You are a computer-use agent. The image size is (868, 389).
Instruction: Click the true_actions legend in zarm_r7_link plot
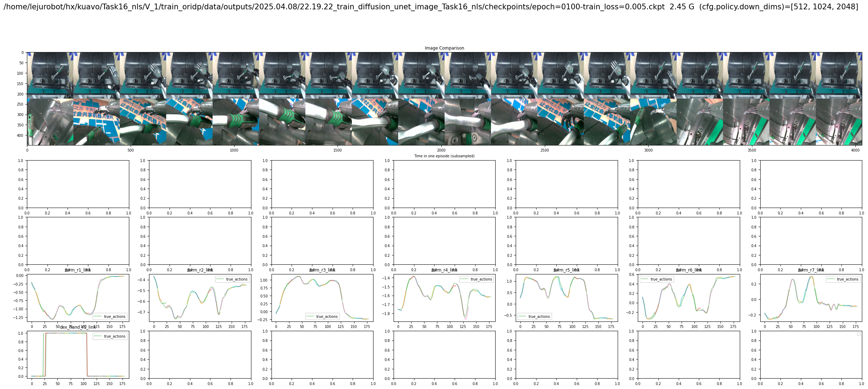coord(843,279)
